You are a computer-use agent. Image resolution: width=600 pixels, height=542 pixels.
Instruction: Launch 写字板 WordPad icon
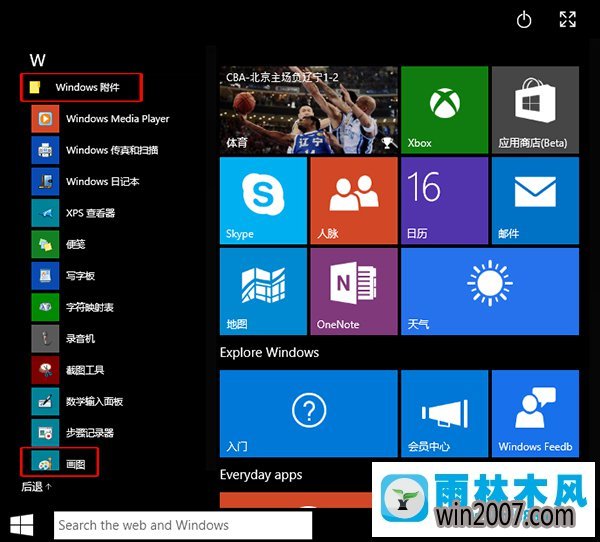(45, 276)
